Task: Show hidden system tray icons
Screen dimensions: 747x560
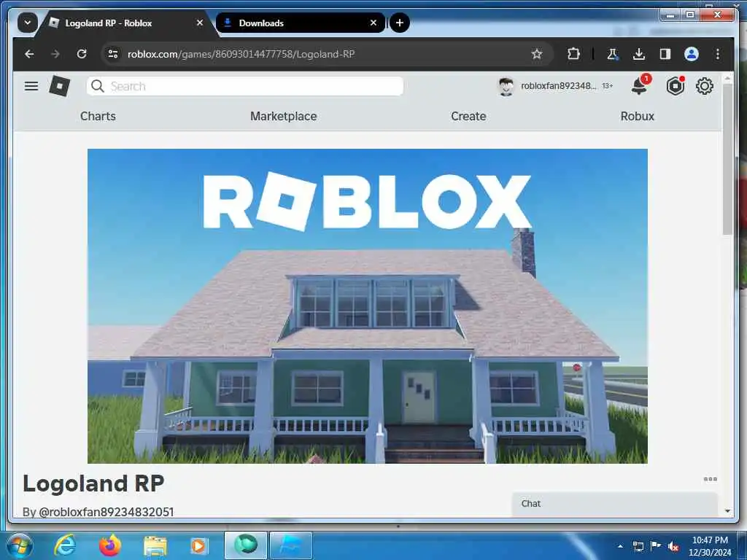Action: click(x=620, y=546)
